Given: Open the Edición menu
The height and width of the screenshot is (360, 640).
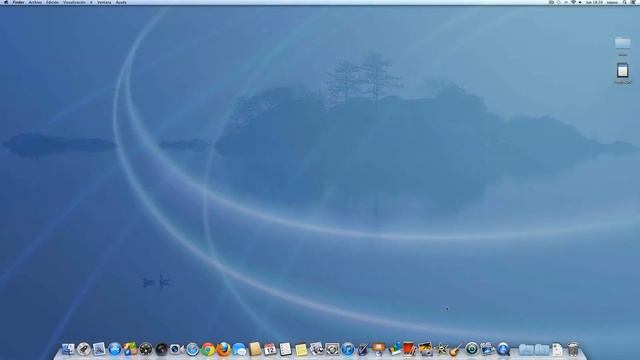Looking at the screenshot, I should point(52,2).
